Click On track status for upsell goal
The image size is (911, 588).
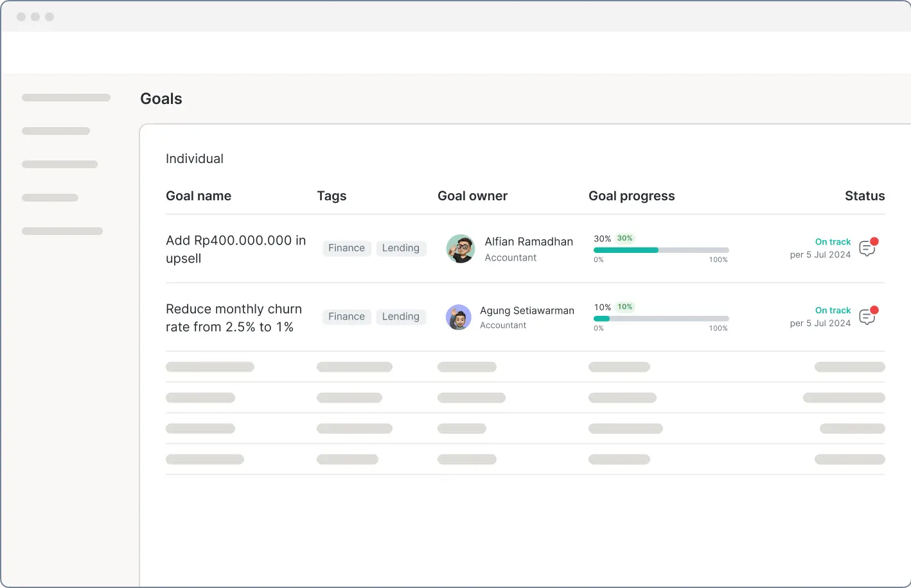832,242
